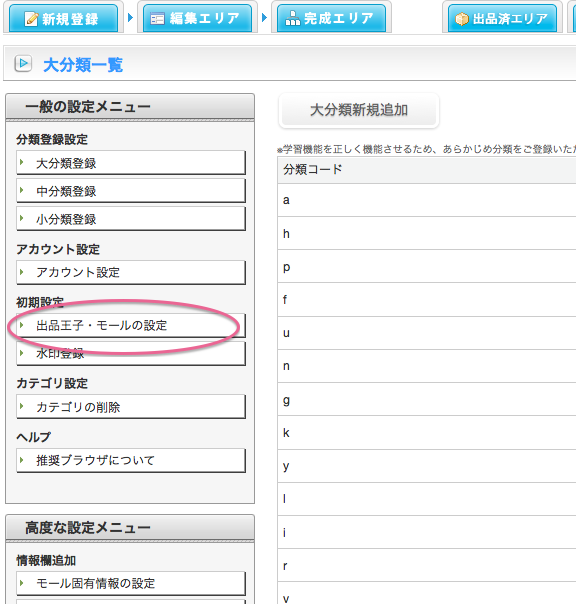Click the 大分類新規追加 button
The width and height of the screenshot is (576, 604).
tap(359, 110)
